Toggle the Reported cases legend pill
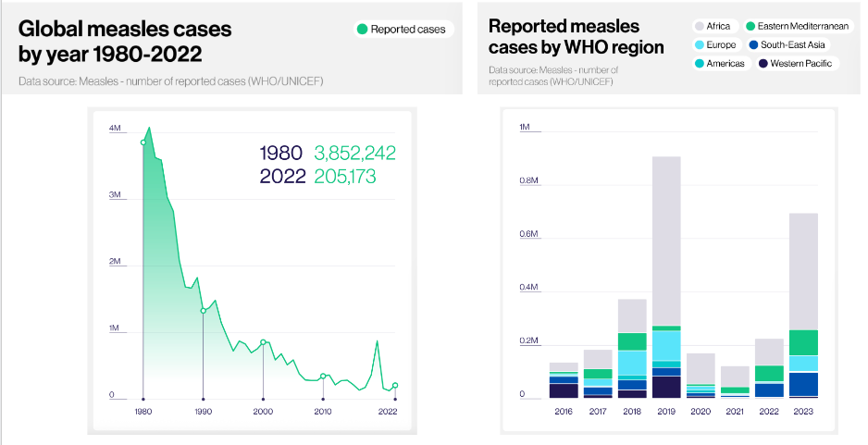The width and height of the screenshot is (868, 445). tap(402, 30)
